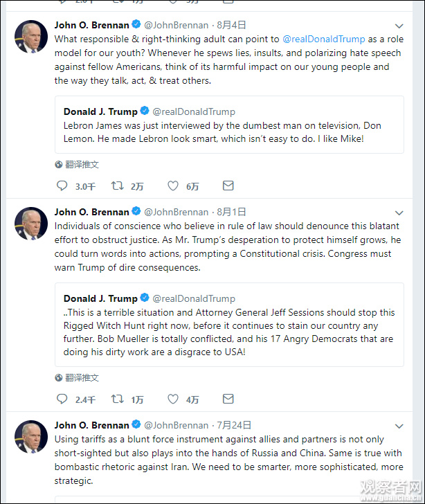
Task: Reply to the August 4 Brennan tweet
Action: pyautogui.click(x=62, y=186)
